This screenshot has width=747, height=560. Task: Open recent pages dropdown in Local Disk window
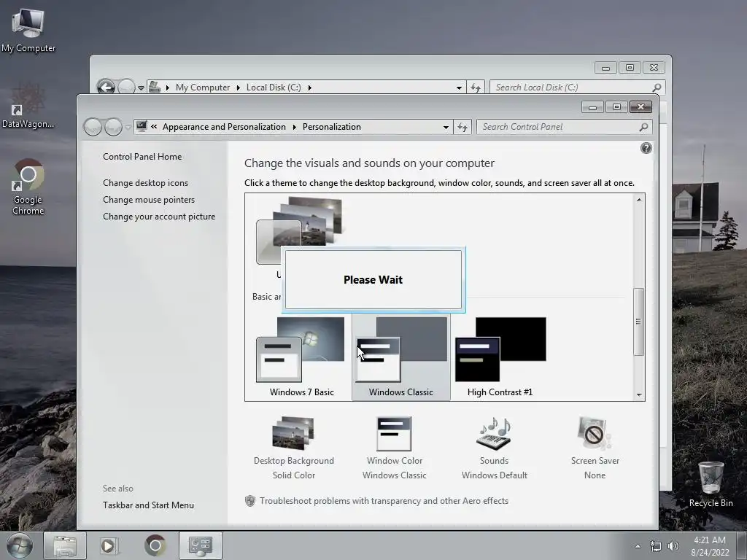(x=141, y=88)
